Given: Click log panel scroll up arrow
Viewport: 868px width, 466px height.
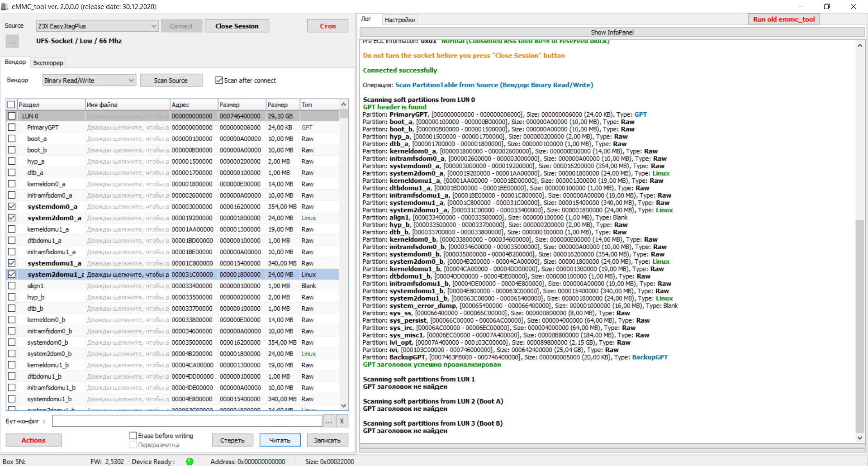Looking at the screenshot, I should (x=859, y=45).
